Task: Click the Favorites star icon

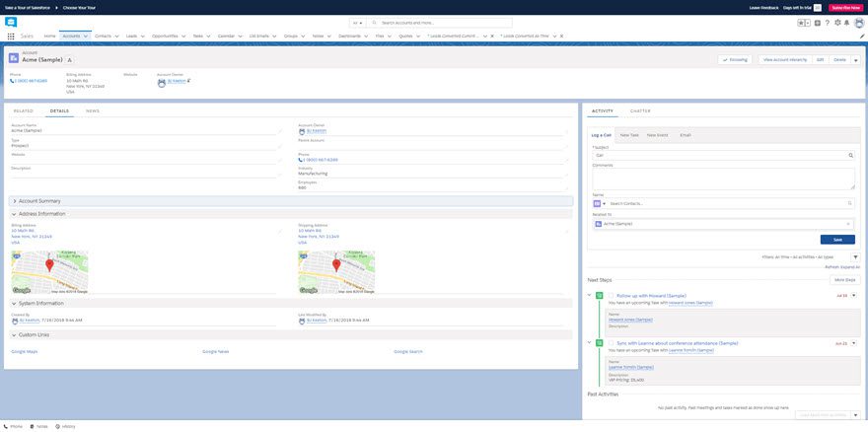Action: [802, 22]
